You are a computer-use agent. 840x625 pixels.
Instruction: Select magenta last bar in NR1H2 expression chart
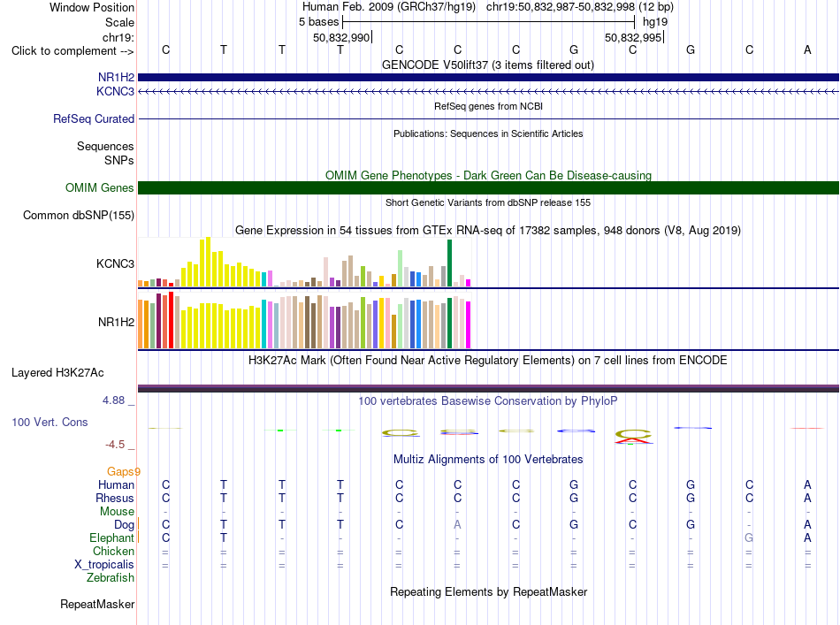point(469,325)
